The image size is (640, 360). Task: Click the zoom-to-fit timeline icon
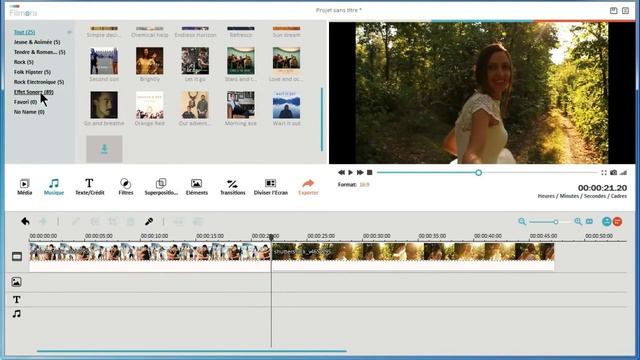[x=589, y=222]
